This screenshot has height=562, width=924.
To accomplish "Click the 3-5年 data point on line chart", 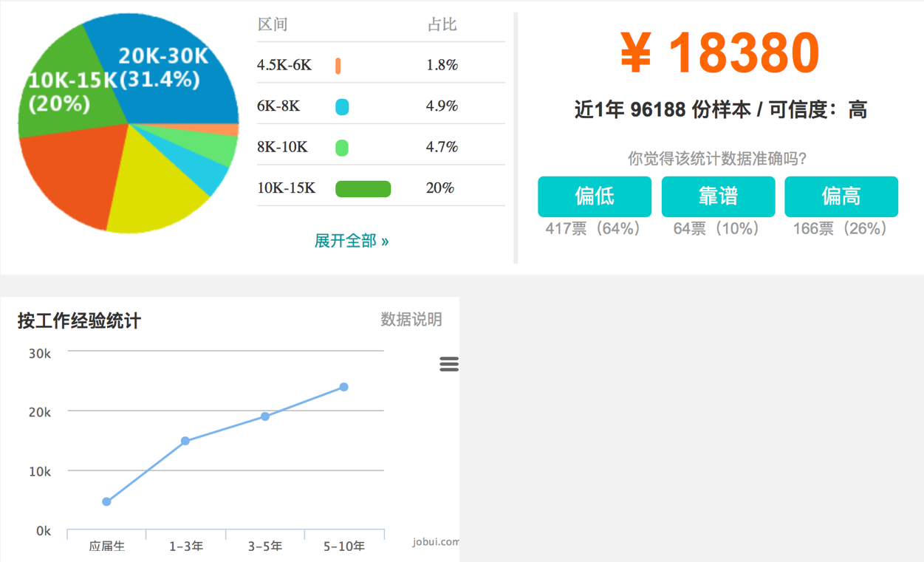I will click(x=265, y=417).
